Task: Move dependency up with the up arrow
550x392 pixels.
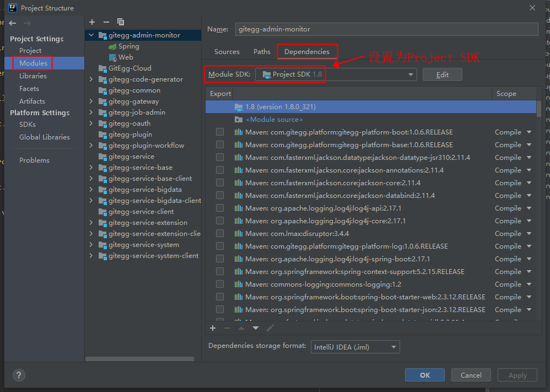Action: coord(241,328)
